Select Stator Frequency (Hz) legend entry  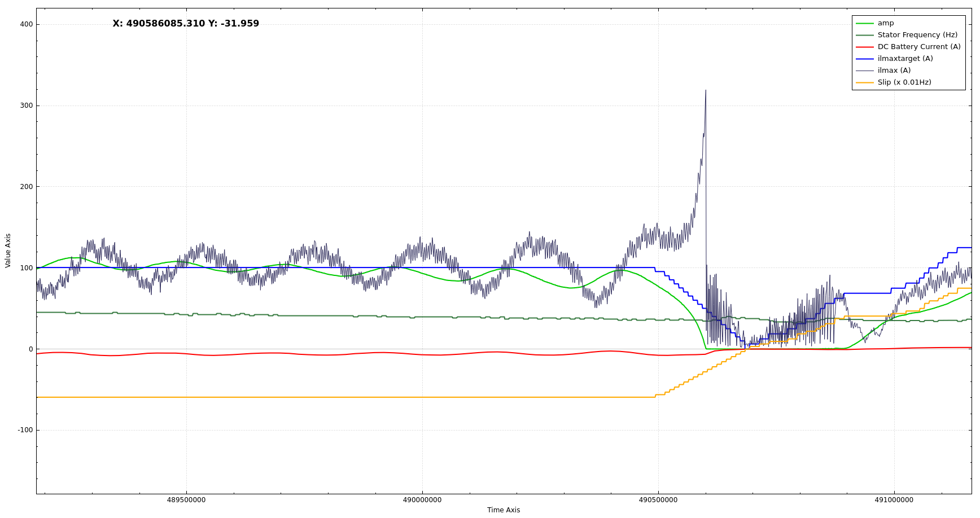click(x=917, y=35)
